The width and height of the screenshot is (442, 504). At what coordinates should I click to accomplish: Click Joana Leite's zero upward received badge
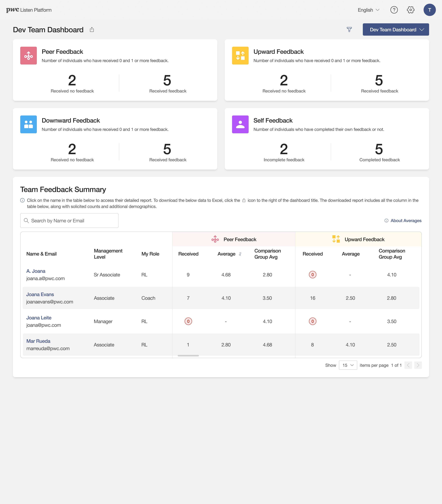[x=312, y=321]
